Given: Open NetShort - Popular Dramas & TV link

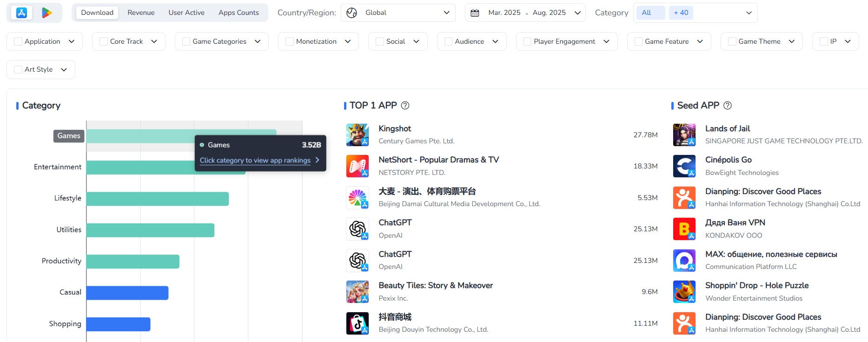Looking at the screenshot, I should point(439,160).
